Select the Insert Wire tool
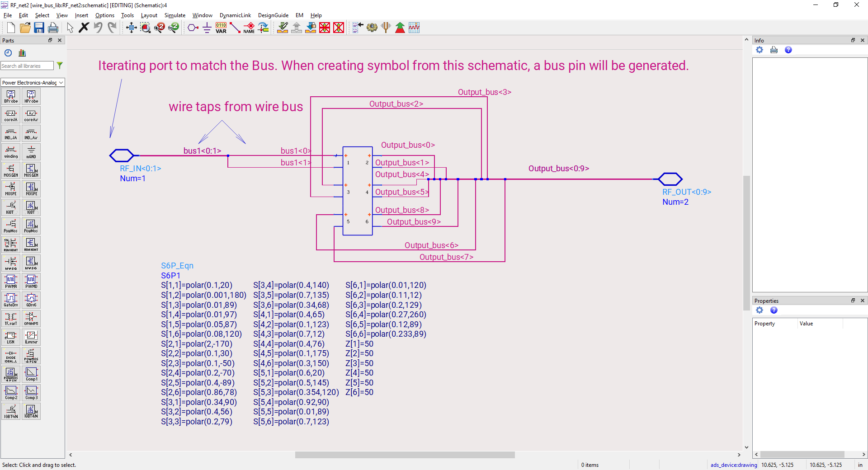Screen dimensions: 868x470 click(235, 28)
